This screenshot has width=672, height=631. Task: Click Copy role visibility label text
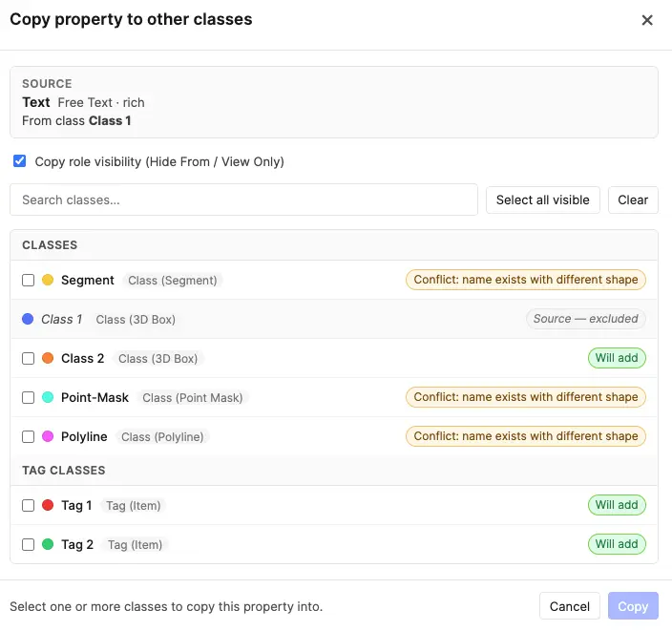point(159,161)
